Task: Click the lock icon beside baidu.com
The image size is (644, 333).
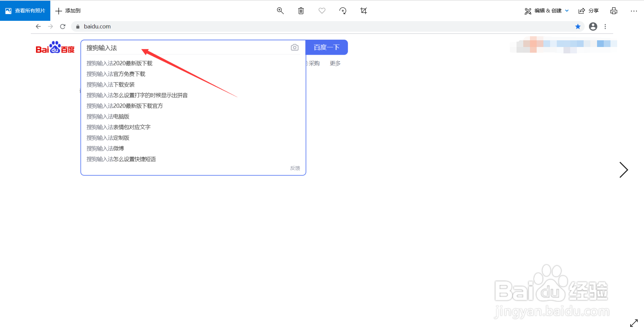Action: 78,27
